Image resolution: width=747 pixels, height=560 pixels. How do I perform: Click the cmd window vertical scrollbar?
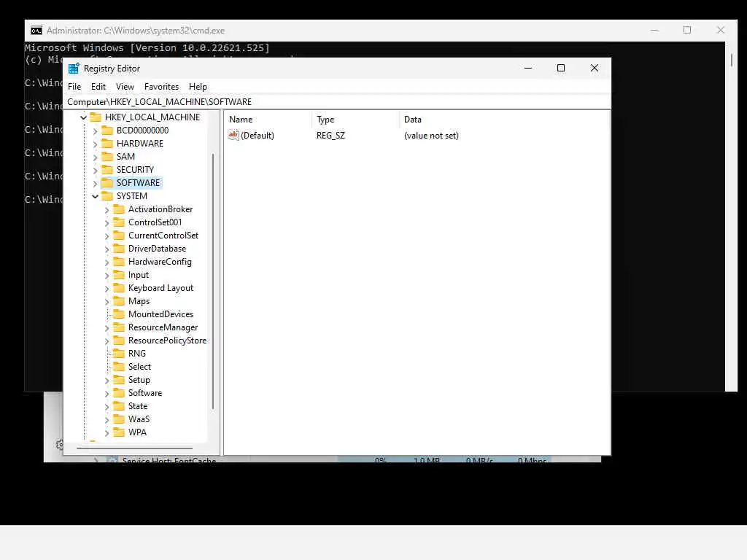coord(731,60)
